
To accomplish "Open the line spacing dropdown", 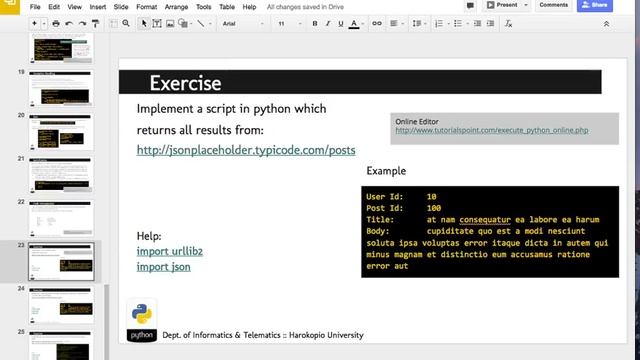I will (x=419, y=24).
